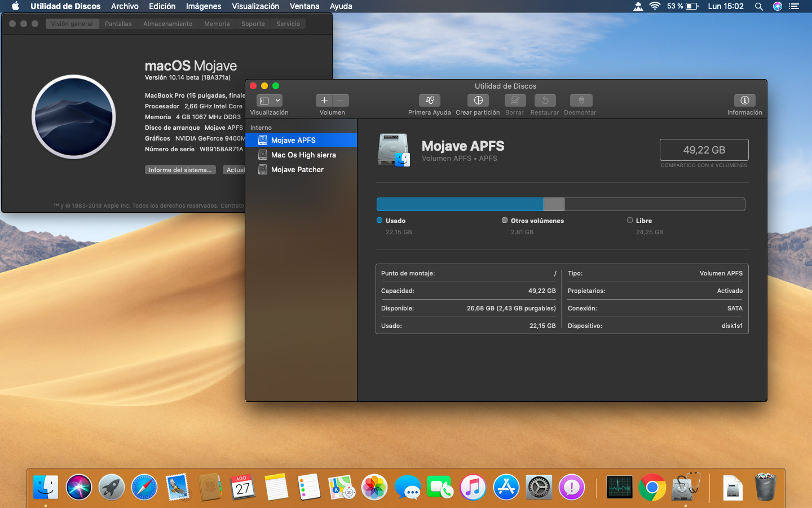This screenshot has height=508, width=812.
Task: Switch to Almacenamiento tab in About window
Action: click(168, 24)
